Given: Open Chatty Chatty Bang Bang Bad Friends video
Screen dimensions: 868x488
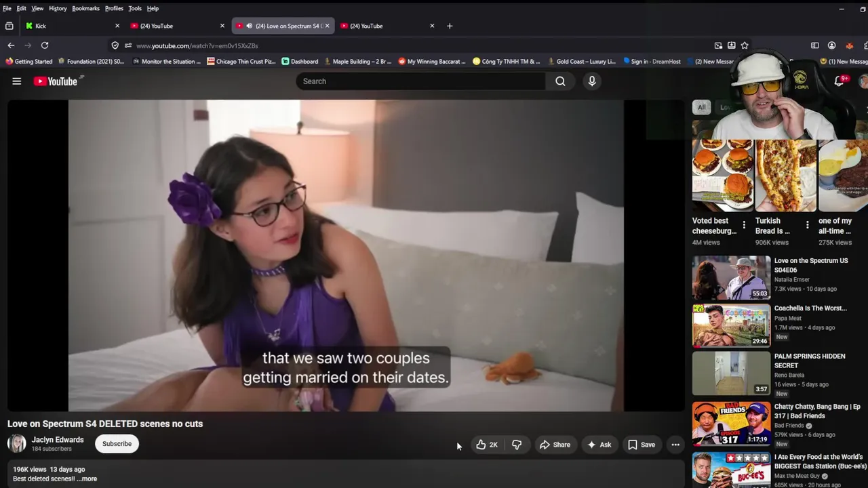Looking at the screenshot, I should [x=731, y=423].
